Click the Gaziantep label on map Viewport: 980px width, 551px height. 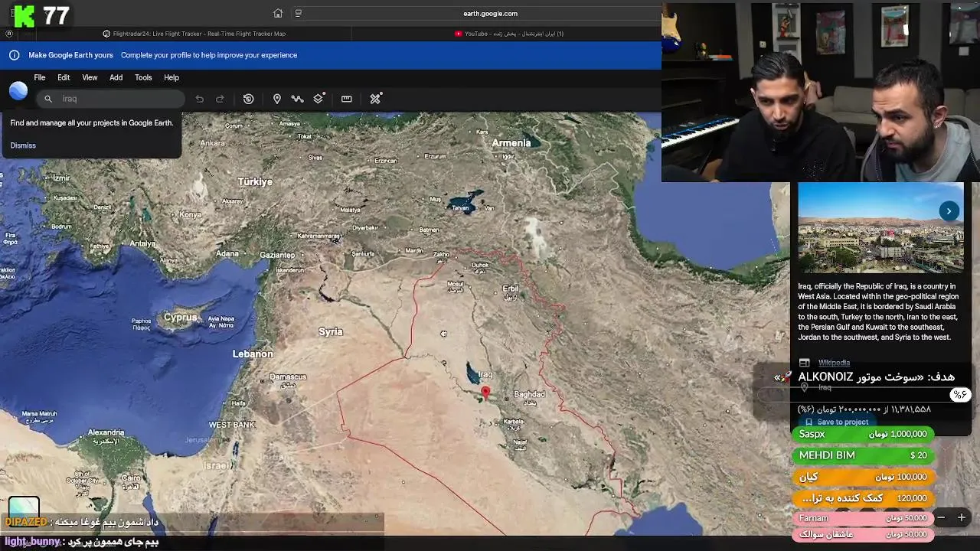tap(277, 255)
